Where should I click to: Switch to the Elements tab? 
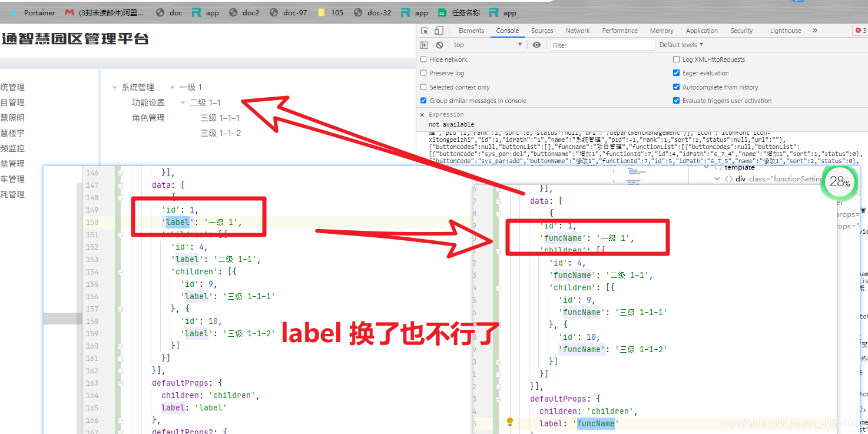click(x=471, y=31)
